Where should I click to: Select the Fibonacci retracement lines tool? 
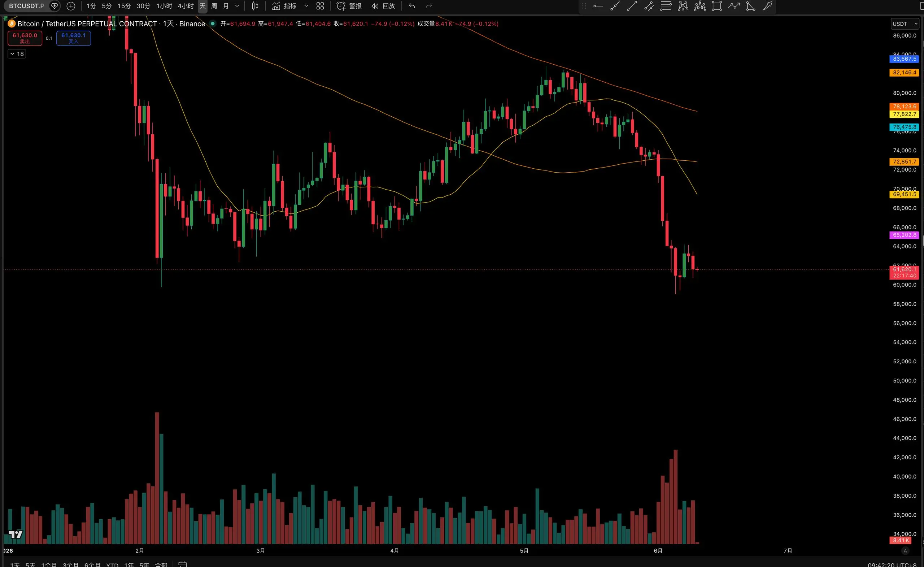coord(666,6)
